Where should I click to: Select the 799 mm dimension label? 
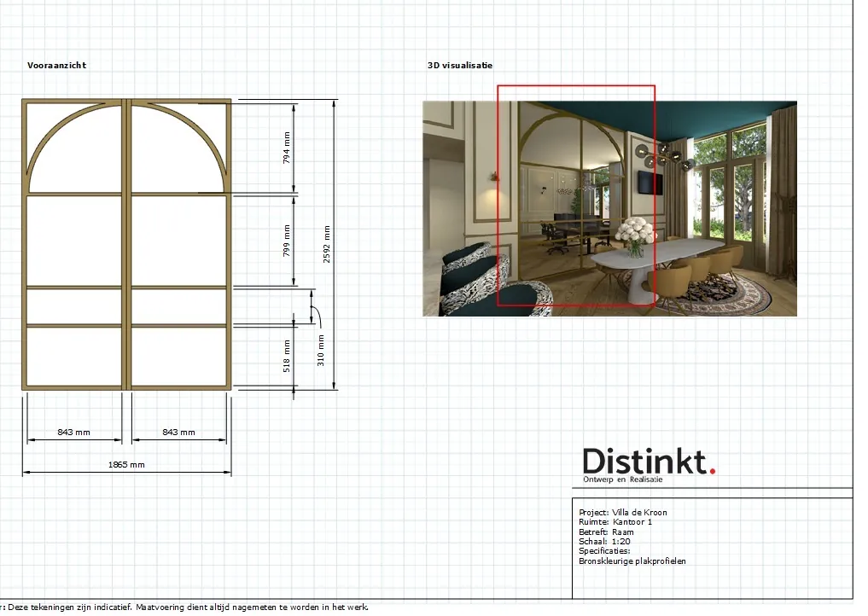click(x=286, y=241)
